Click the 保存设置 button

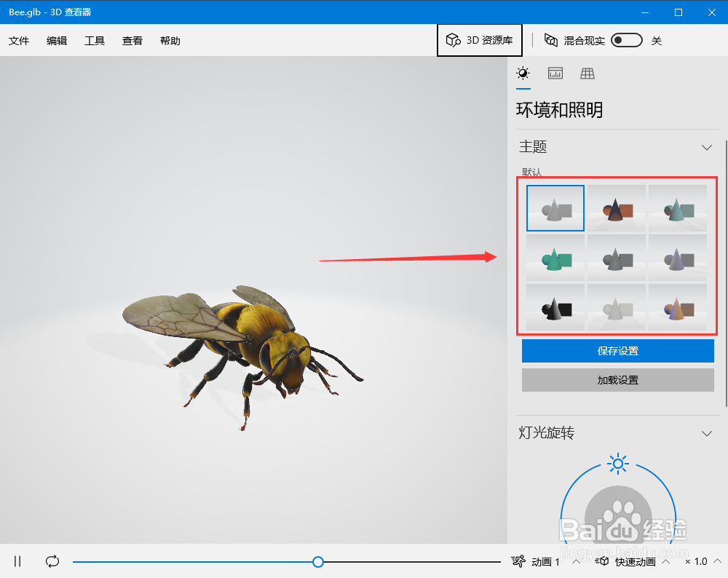(617, 351)
